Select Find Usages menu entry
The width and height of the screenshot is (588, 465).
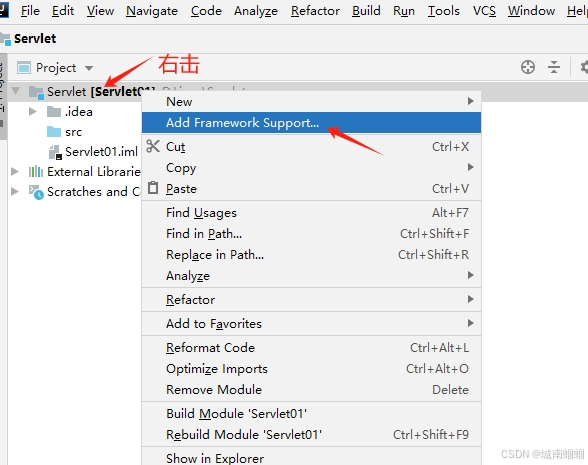point(311,213)
